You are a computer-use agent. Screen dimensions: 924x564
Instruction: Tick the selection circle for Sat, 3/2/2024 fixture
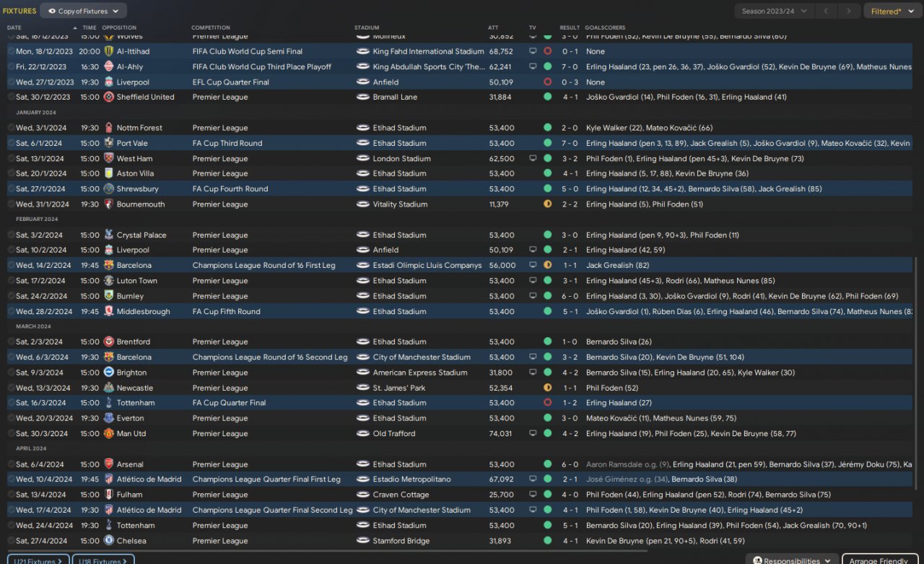click(11, 235)
